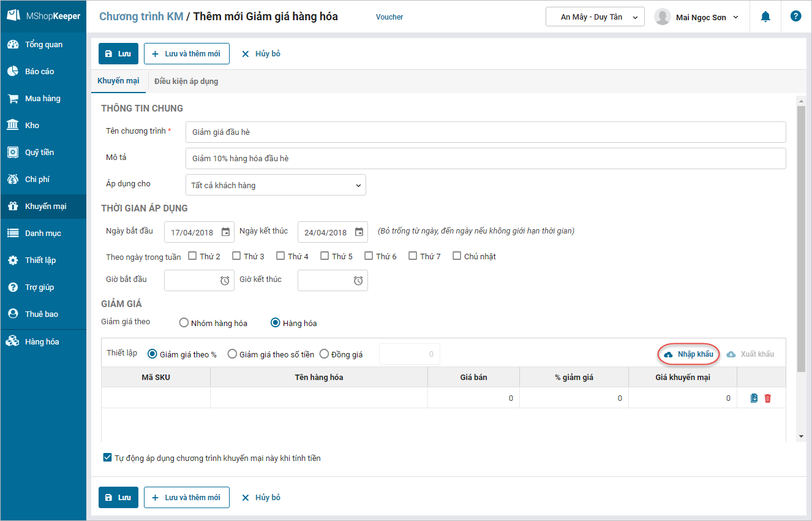
Task: Enable the Chủ nhật checkbox
Action: click(x=457, y=256)
